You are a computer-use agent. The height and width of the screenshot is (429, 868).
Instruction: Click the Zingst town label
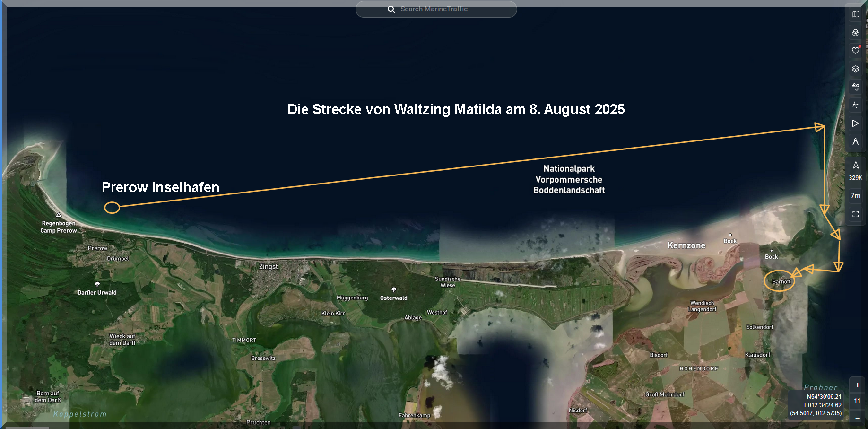tap(268, 267)
